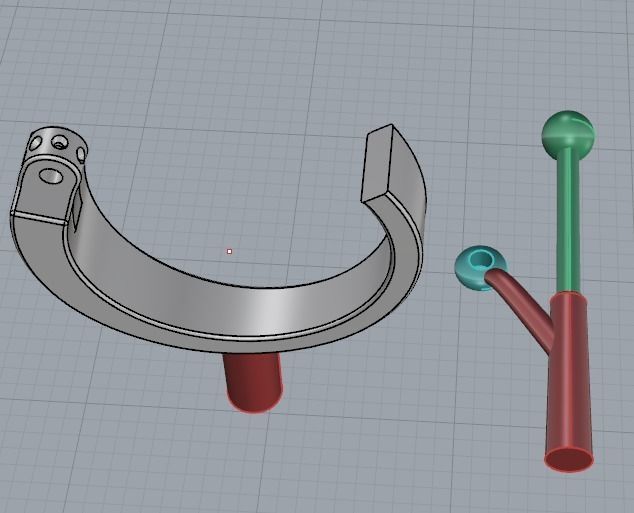Select the red angled branch tube
This screenshot has width=634, height=513.
pos(522,307)
